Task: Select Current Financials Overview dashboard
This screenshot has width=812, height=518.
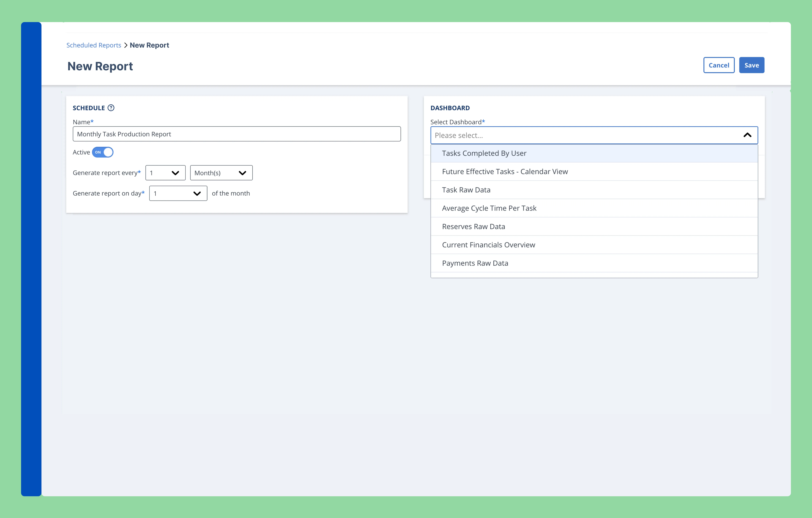Action: click(x=488, y=245)
